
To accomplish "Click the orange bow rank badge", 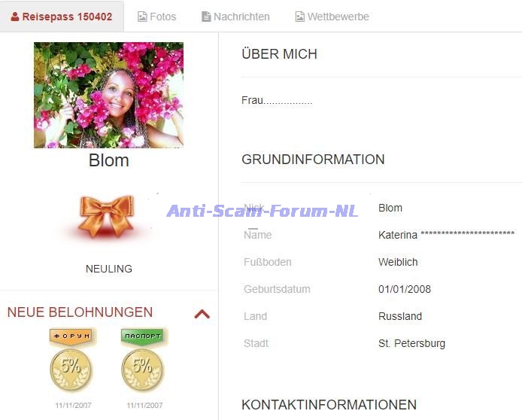I will [106, 216].
